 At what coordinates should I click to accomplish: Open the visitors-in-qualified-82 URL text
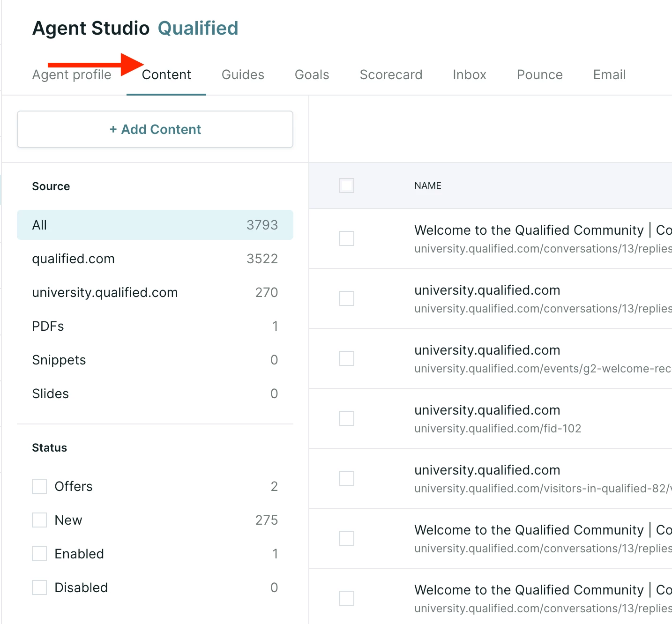coord(543,489)
